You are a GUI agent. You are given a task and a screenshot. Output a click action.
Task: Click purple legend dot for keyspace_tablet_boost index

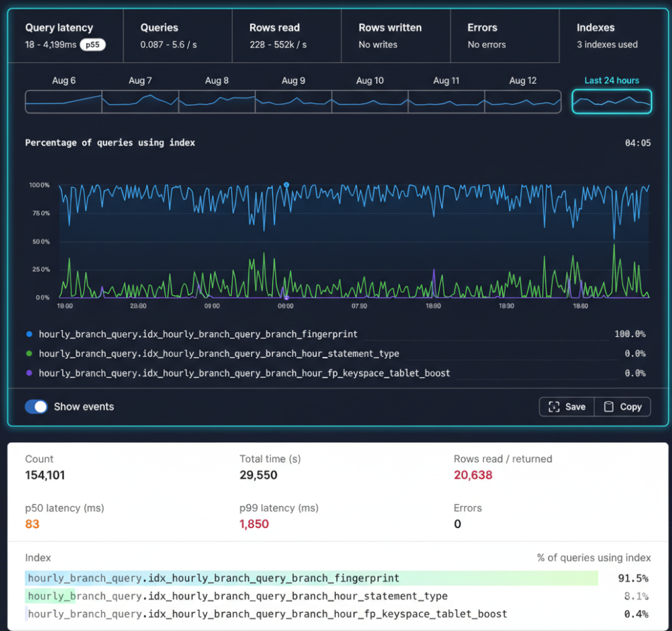pyautogui.click(x=29, y=373)
